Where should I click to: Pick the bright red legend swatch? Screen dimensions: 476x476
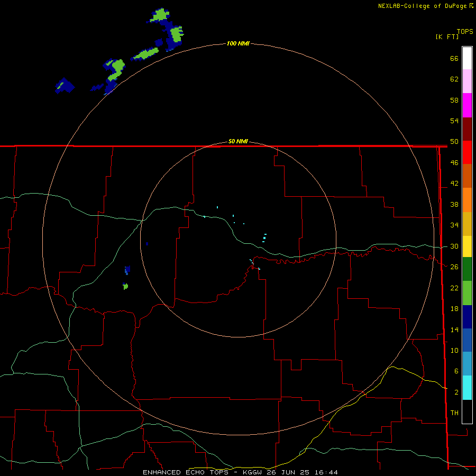point(467,152)
